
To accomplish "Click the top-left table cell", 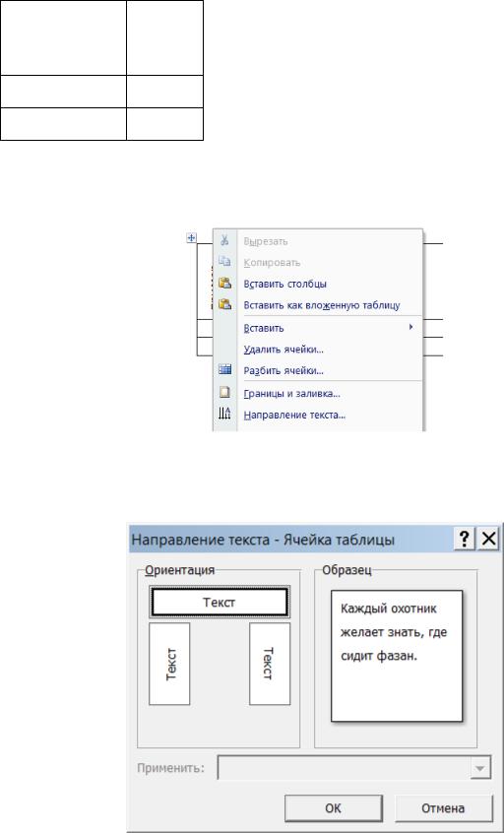I will [63, 37].
